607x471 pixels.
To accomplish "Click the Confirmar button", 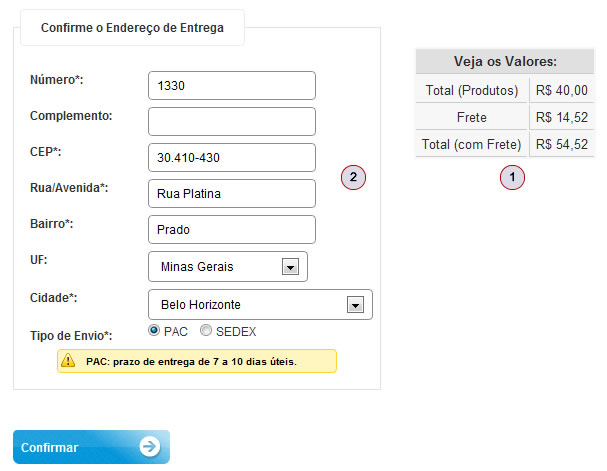I will click(91, 447).
